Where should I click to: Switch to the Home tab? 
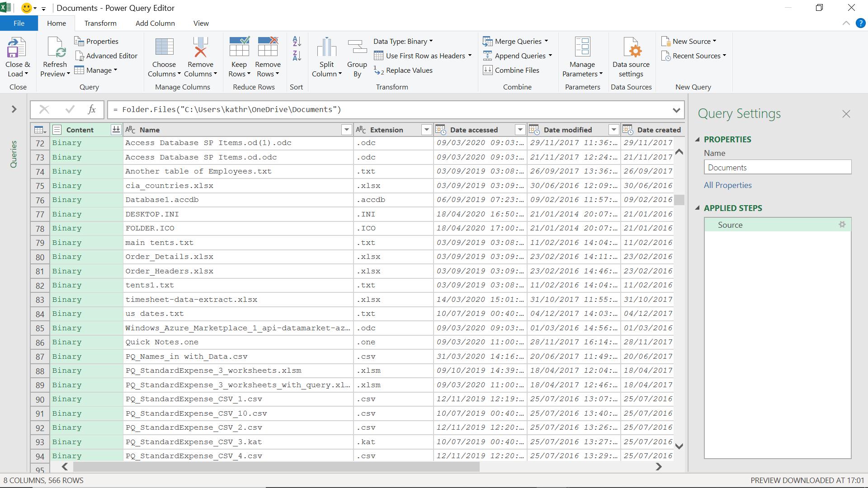57,23
